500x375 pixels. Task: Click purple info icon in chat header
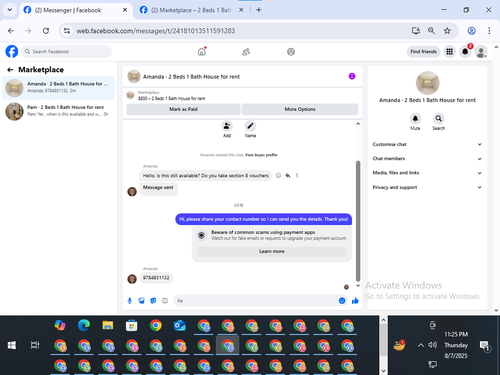click(x=352, y=76)
